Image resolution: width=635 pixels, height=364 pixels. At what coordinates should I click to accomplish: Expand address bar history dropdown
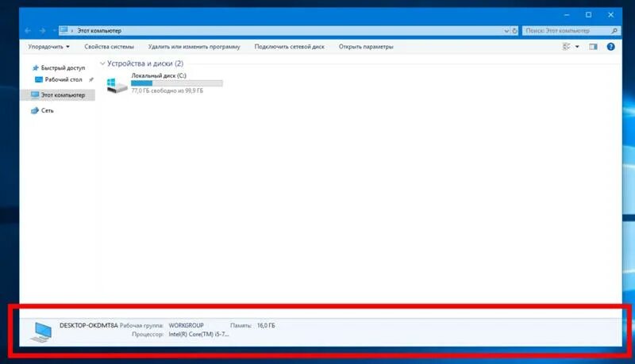coord(506,31)
